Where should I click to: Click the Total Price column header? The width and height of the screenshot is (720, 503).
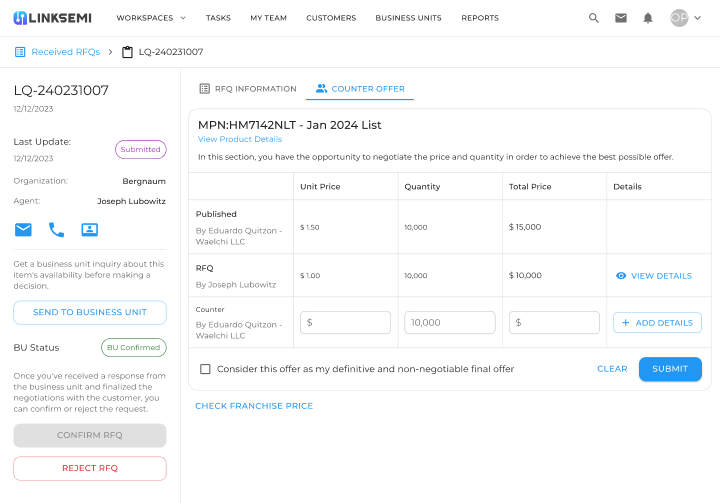(530, 187)
